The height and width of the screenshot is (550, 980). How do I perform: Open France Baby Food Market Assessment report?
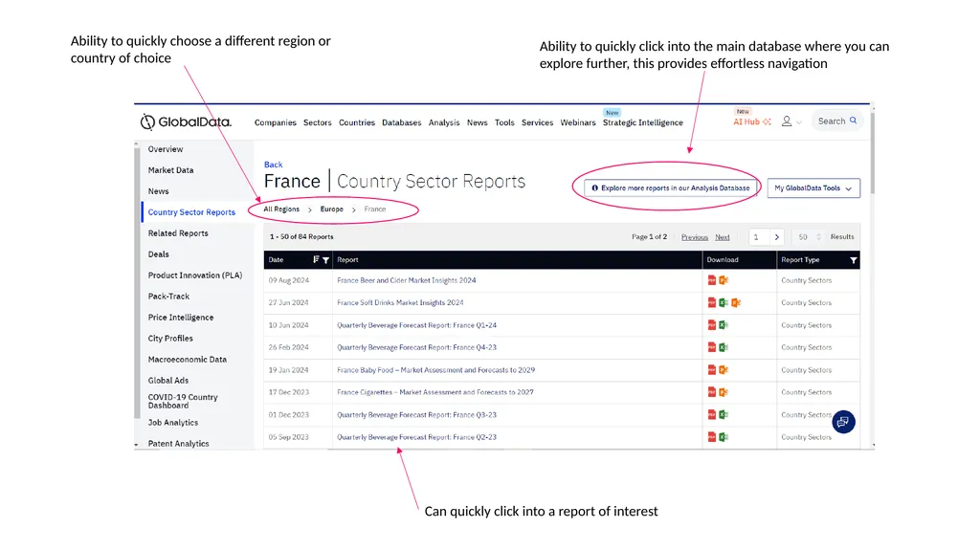(435, 370)
